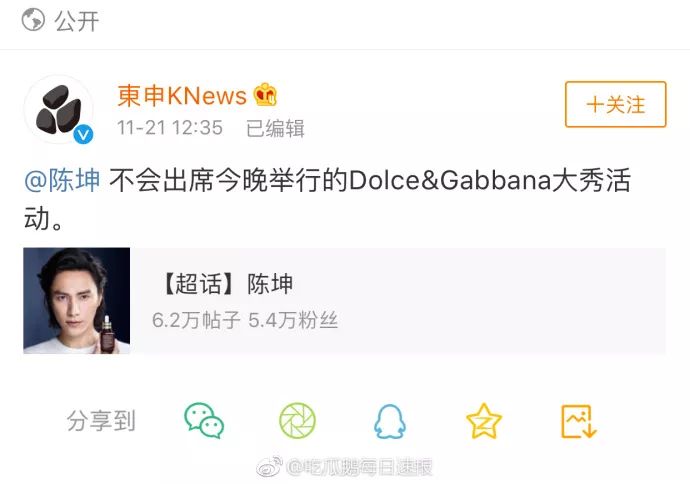This screenshot has width=690, height=484.
Task: Share the post to WeChat
Action: point(204,421)
